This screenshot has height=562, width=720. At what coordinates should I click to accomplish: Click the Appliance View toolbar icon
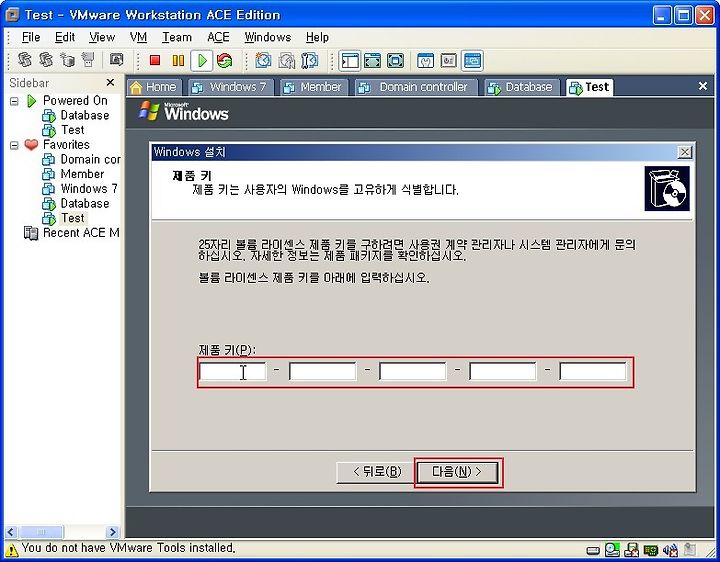[x=449, y=60]
